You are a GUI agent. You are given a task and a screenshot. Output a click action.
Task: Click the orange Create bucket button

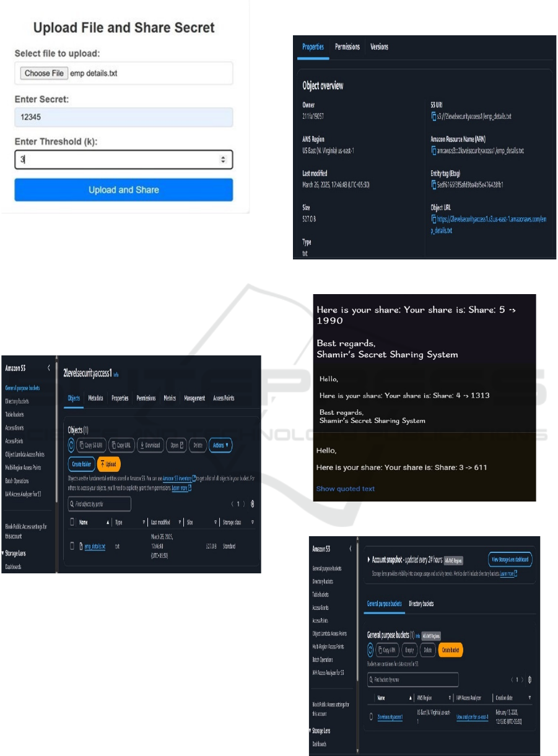pyautogui.click(x=450, y=650)
